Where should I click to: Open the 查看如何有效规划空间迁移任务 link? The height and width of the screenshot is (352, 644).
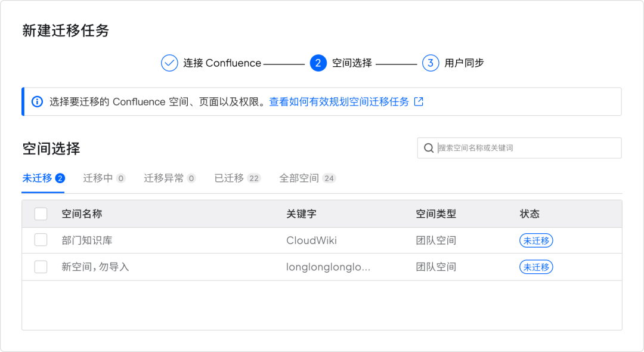(339, 101)
